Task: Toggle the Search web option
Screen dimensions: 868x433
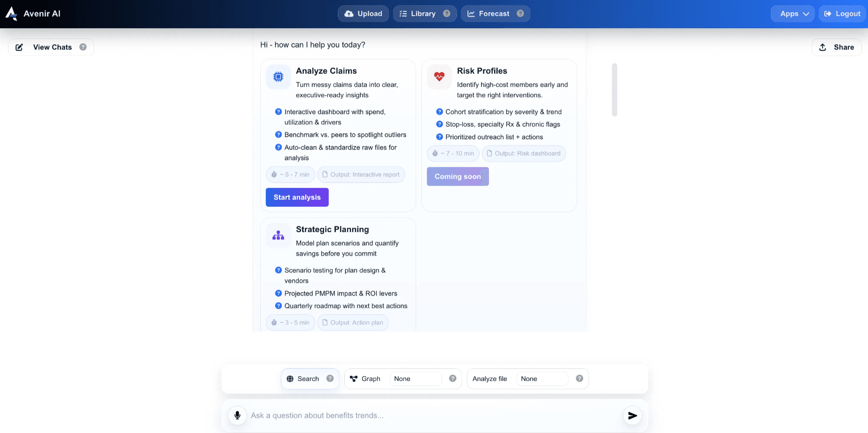Action: tap(303, 379)
